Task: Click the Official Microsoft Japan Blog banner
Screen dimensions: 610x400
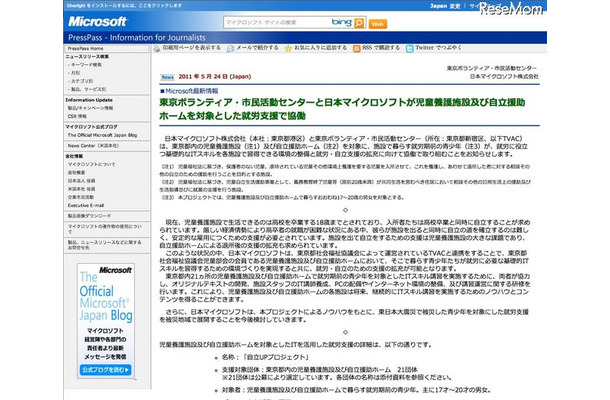Action: tap(106, 321)
